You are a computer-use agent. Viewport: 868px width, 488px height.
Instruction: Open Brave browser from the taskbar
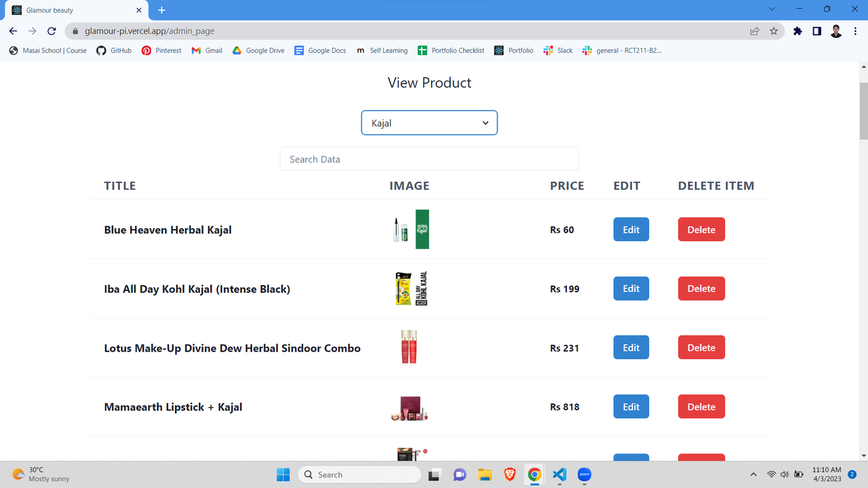(509, 474)
